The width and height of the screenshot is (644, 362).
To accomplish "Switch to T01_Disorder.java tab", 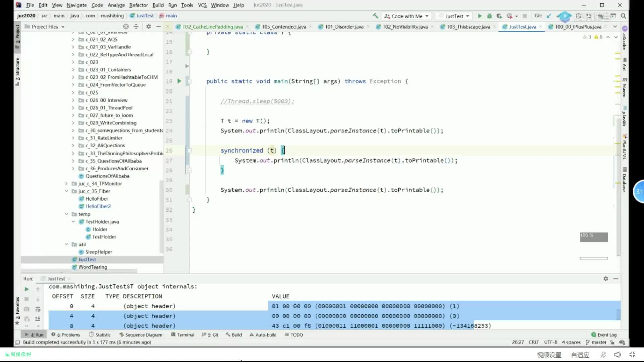I will pos(344,27).
